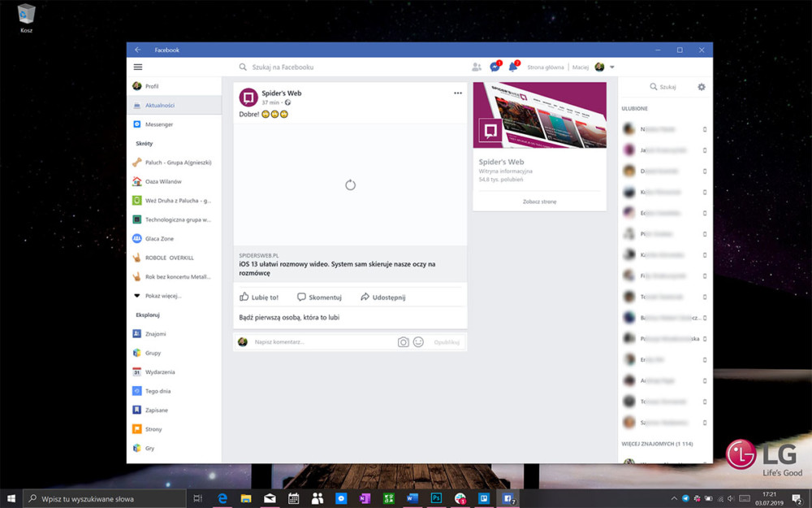Open the iOS 13 article headline link
The image size is (812, 508).
click(337, 268)
